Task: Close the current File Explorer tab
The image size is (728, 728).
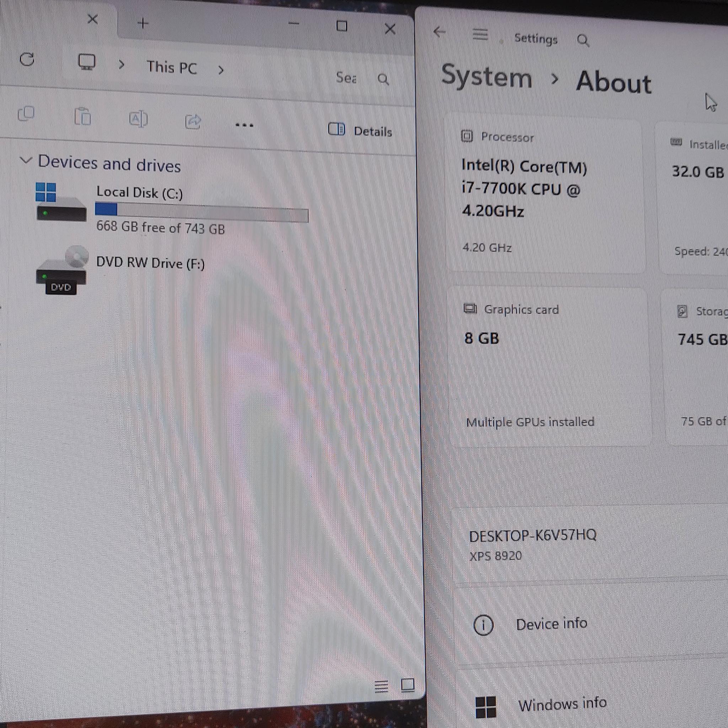Action: click(x=92, y=18)
